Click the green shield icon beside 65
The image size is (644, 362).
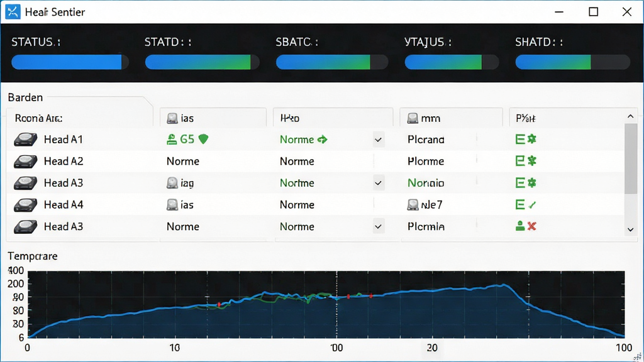click(x=203, y=140)
